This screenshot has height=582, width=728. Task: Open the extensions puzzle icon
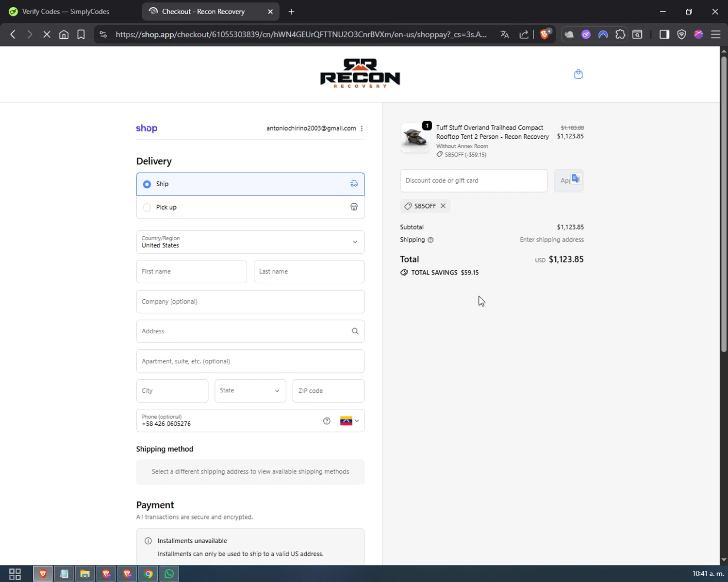[x=620, y=34]
